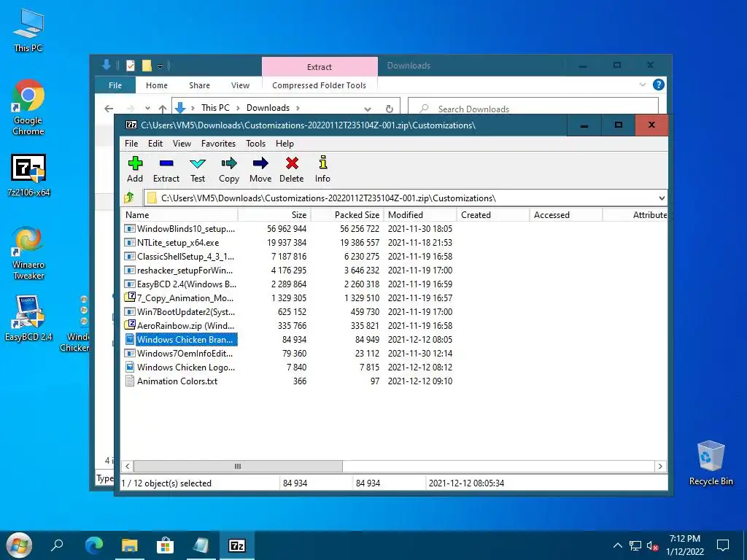This screenshot has width=747, height=560.
Task: Click the scroll left arrow in 7-Zip
Action: tap(127, 466)
